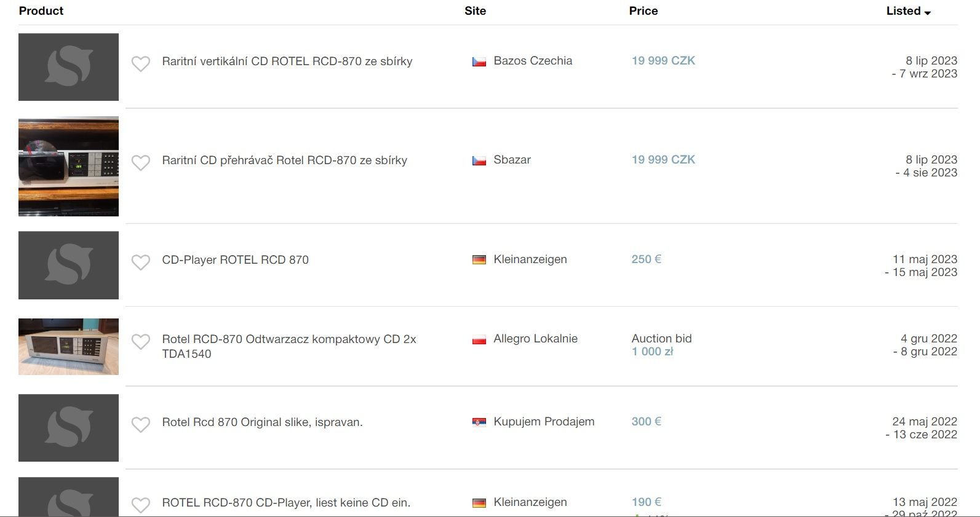Open Allegro Lokalnie silver CD player thumbnail
The image size is (980, 517).
(x=68, y=347)
